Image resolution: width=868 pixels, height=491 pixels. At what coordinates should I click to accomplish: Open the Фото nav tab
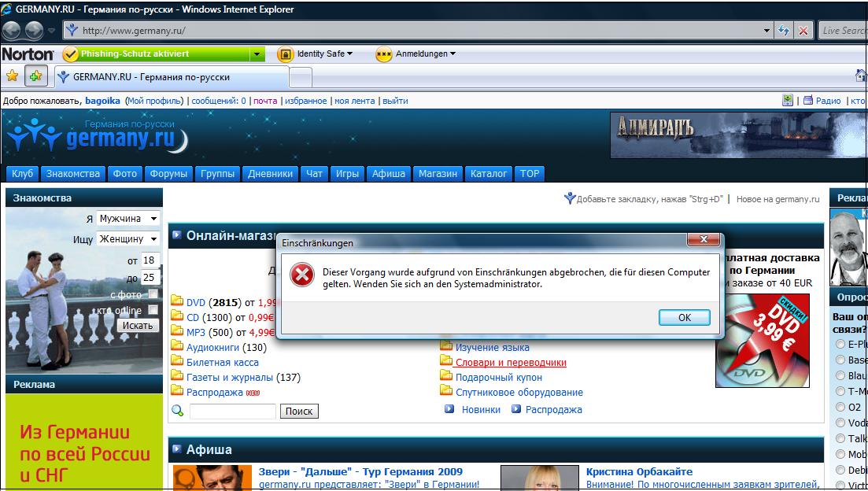point(124,173)
